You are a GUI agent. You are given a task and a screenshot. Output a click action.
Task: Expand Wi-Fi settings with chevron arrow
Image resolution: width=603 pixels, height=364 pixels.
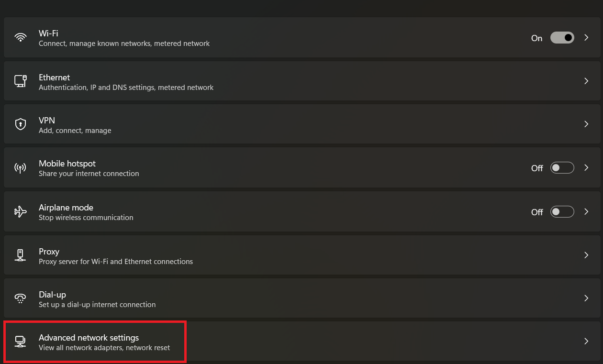586,38
